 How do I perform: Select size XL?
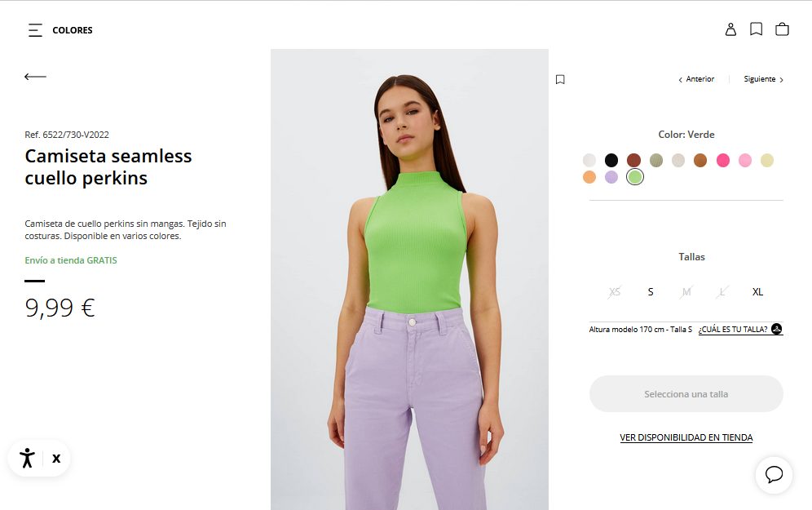[x=757, y=292]
